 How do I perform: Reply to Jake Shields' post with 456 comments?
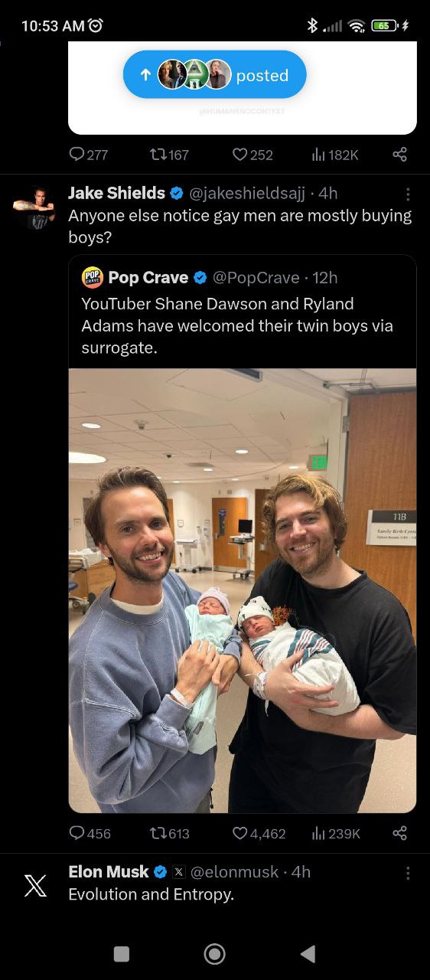pyautogui.click(x=90, y=833)
